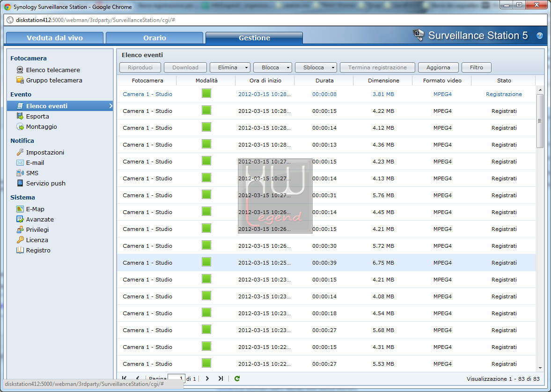Image resolution: width=551 pixels, height=392 pixels.
Task: Open the Esporta section
Action: pyautogui.click(x=33, y=116)
